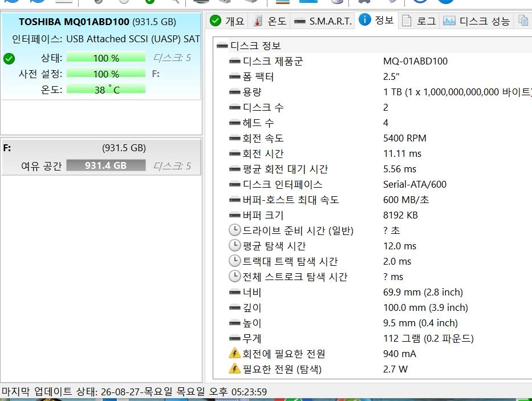Click the 마지막 업데이트 상태 status bar text
Image resolution: width=532 pixels, height=401 pixels.
coord(134,392)
